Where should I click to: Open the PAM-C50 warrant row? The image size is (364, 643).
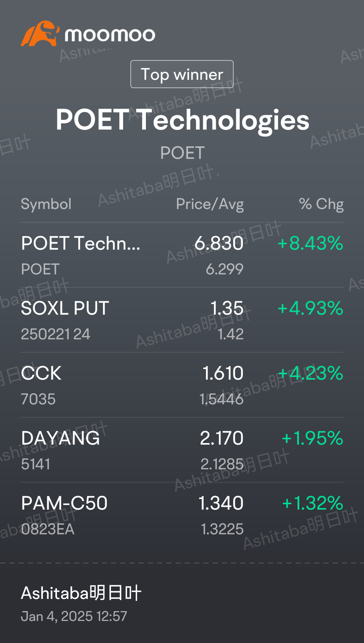pyautogui.click(x=182, y=515)
